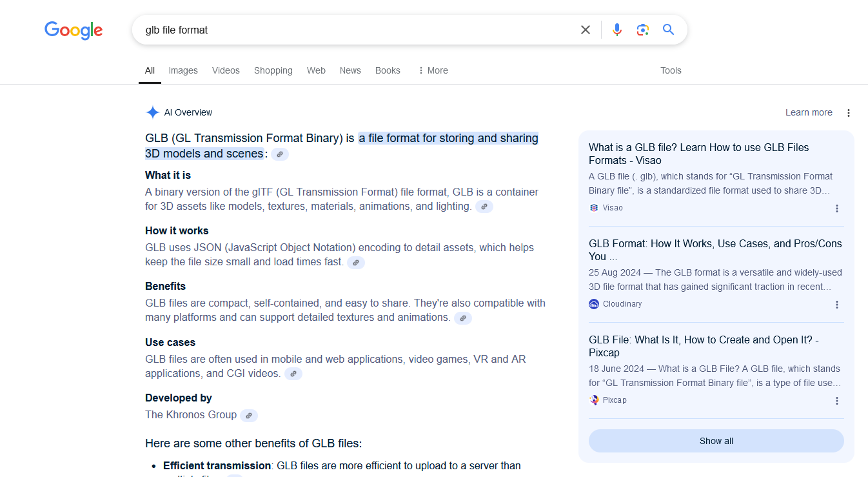
Task: Open source link icon next to The Khronos Group
Action: pos(249,416)
